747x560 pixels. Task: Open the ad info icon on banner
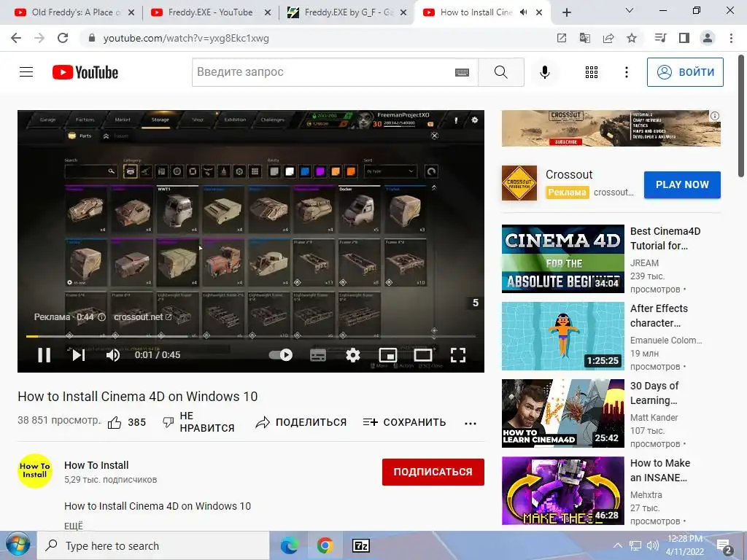coord(715,116)
